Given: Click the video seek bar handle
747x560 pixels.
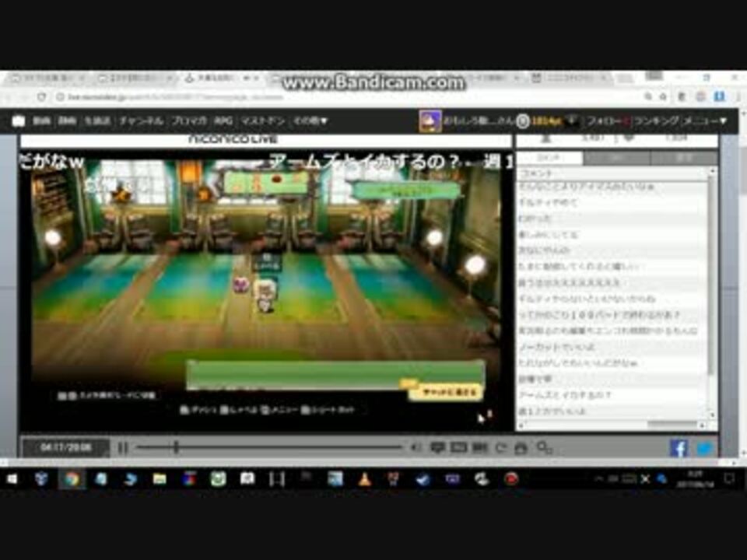Looking at the screenshot, I should (x=177, y=448).
